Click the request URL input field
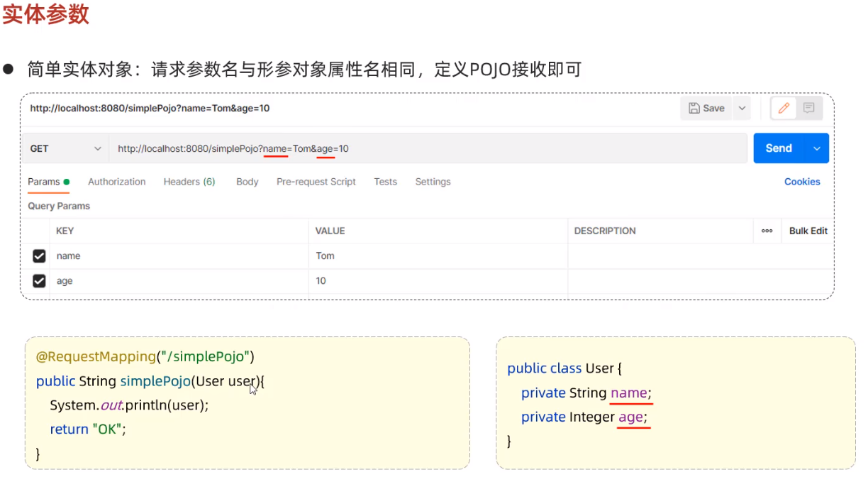The image size is (868, 477). click(x=428, y=148)
